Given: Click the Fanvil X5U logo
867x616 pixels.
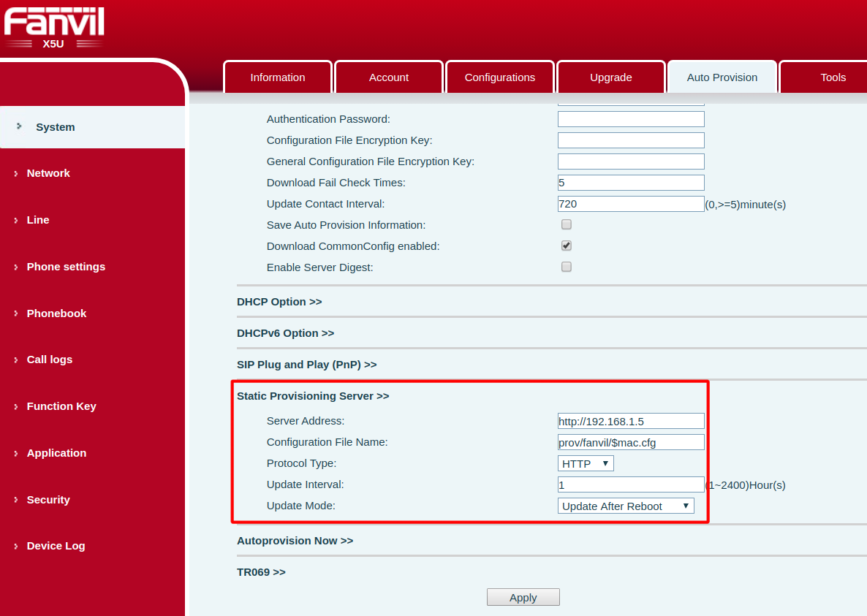Looking at the screenshot, I should click(53, 28).
